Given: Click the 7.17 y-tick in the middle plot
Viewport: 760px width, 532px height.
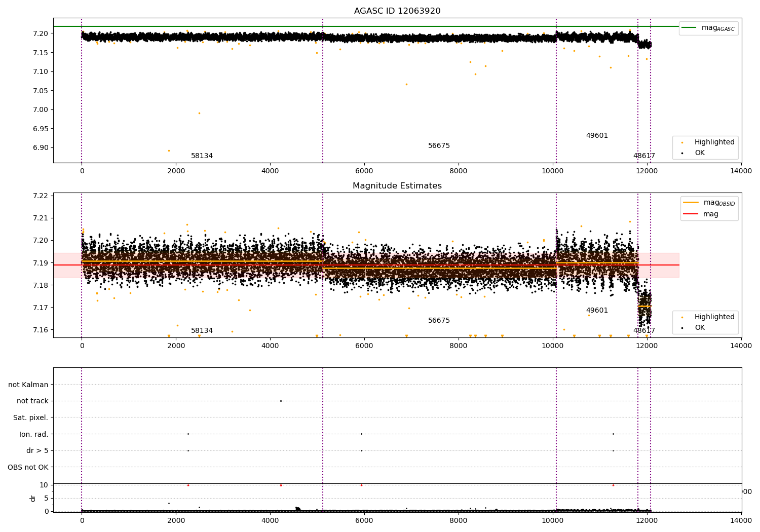Looking at the screenshot, I should pyautogui.click(x=41, y=308).
